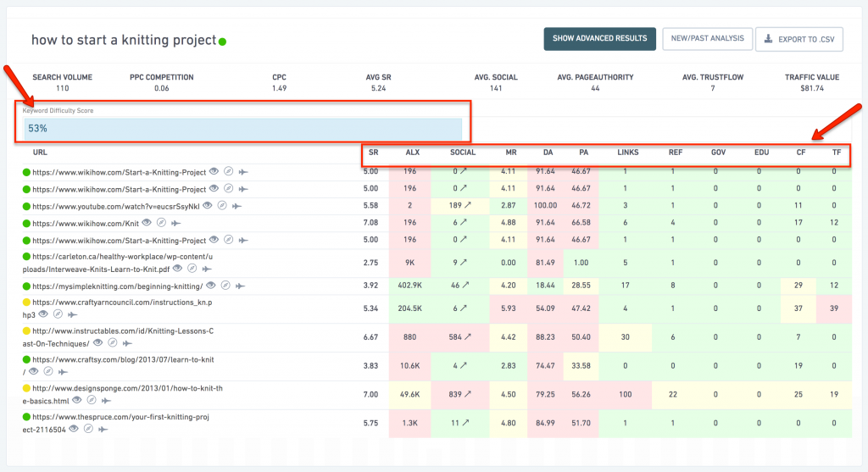The width and height of the screenshot is (868, 472).
Task: Toggle the eye icon for the craftsy.com row
Action: click(x=33, y=371)
